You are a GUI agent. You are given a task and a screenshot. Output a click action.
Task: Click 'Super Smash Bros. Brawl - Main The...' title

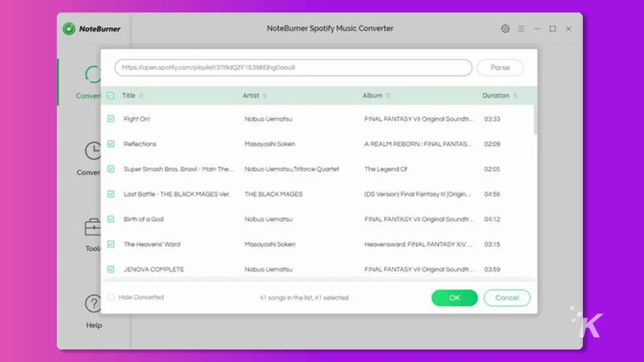[179, 169]
